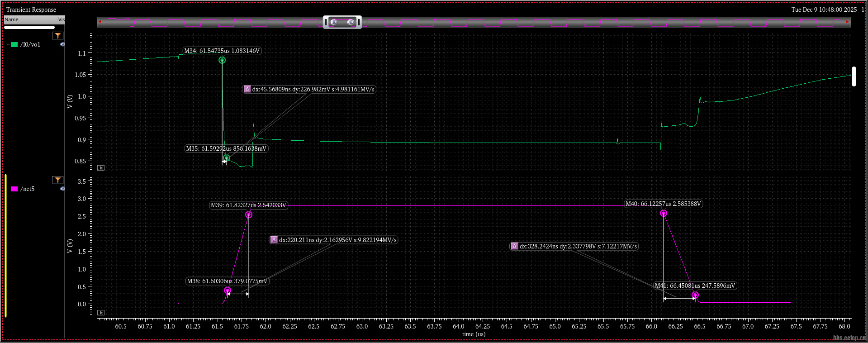Click the left grip handle of zoom window
This screenshot has width=868, height=343.
(x=326, y=22)
